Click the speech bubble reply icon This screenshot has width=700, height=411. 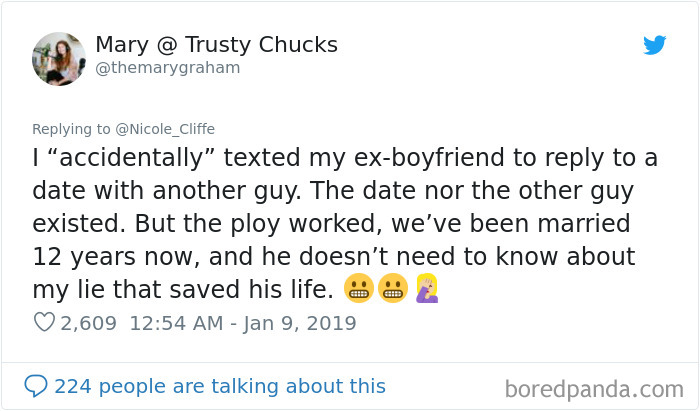[x=36, y=386]
